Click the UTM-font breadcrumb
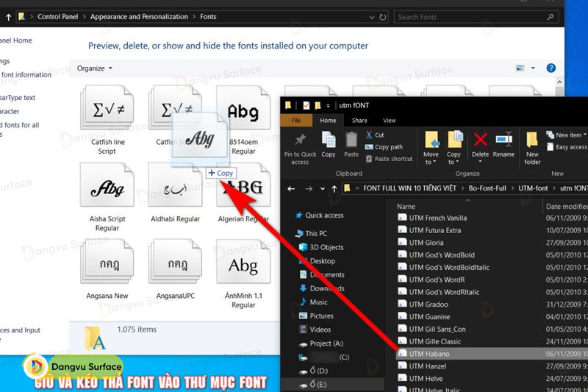The width and height of the screenshot is (588, 392). coord(533,188)
